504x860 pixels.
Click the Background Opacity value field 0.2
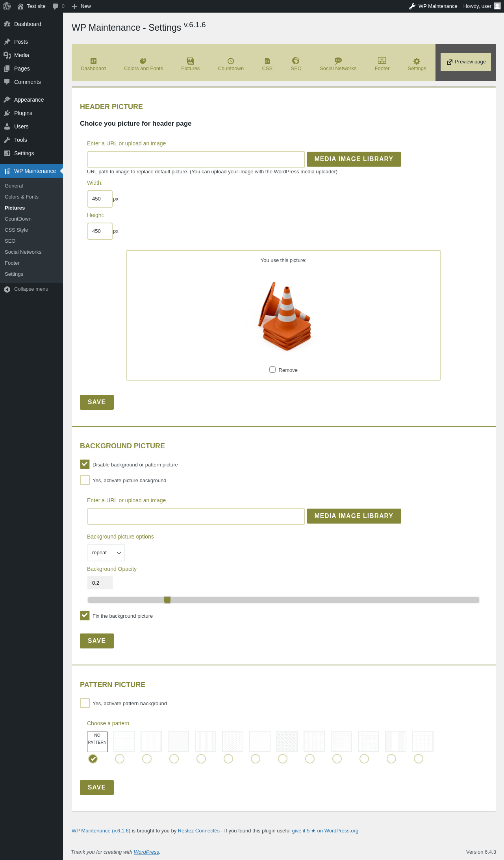(100, 583)
